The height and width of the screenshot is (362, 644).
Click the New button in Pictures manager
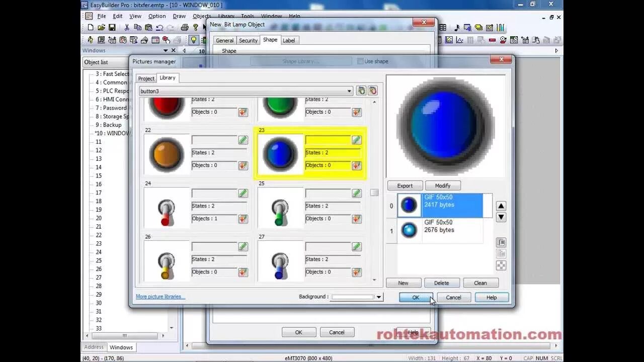coord(403,283)
